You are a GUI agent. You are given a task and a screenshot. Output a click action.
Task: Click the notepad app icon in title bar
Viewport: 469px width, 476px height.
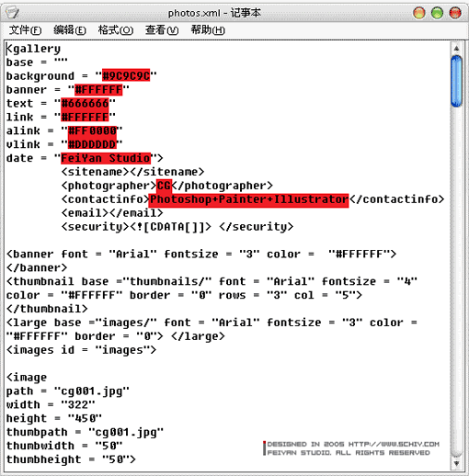12,13
